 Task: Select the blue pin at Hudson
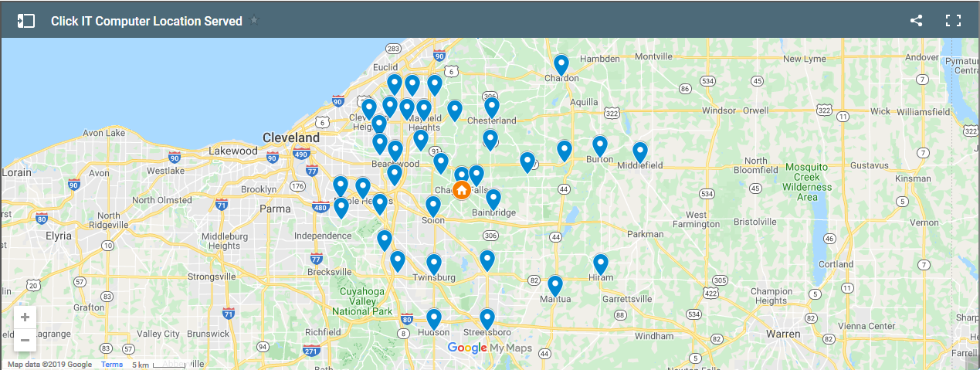pos(434,319)
